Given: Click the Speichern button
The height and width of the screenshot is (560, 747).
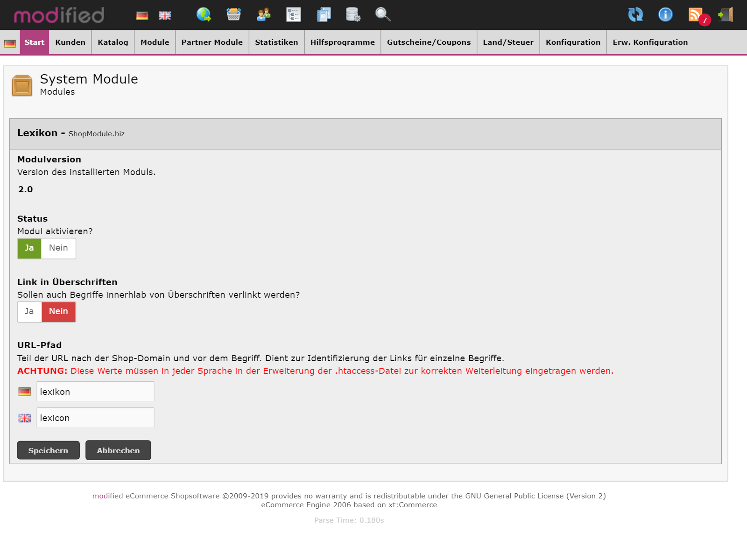Looking at the screenshot, I should point(48,450).
